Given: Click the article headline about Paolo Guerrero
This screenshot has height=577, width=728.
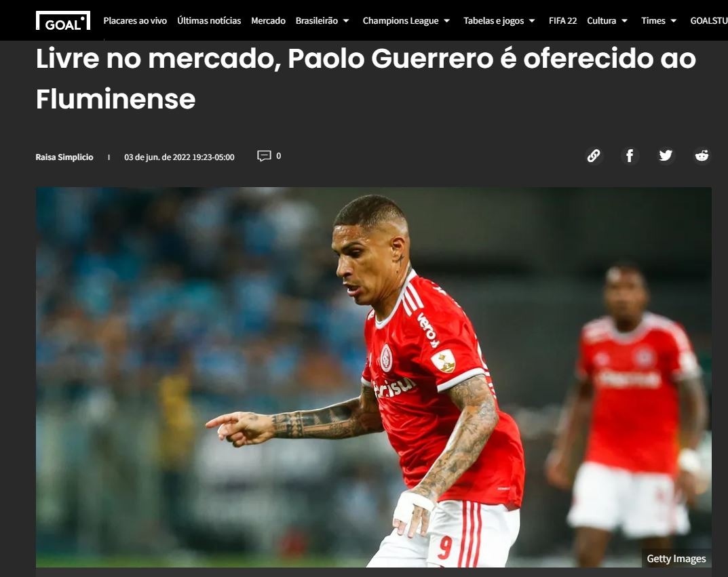Looking at the screenshot, I should (x=366, y=79).
